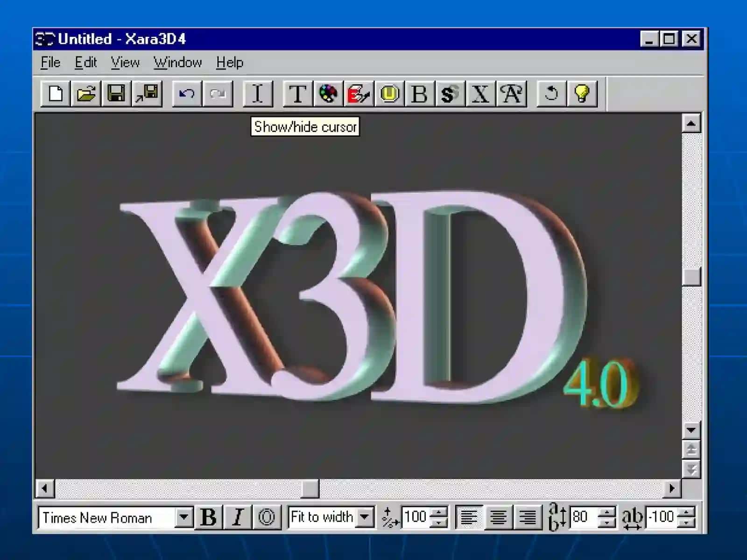Image resolution: width=747 pixels, height=560 pixels.
Task: Click the double-arrow down button below scrollbar
Action: [x=691, y=469]
